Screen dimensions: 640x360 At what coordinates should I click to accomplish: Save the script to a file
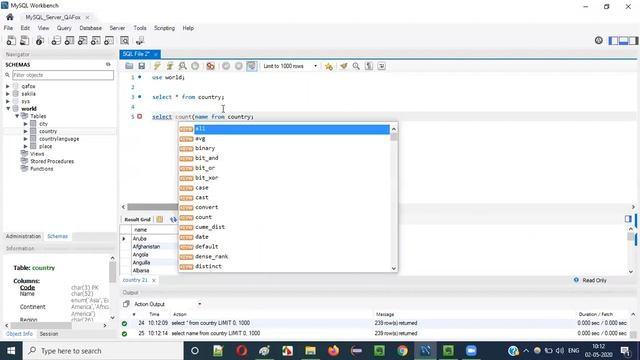[142, 66]
